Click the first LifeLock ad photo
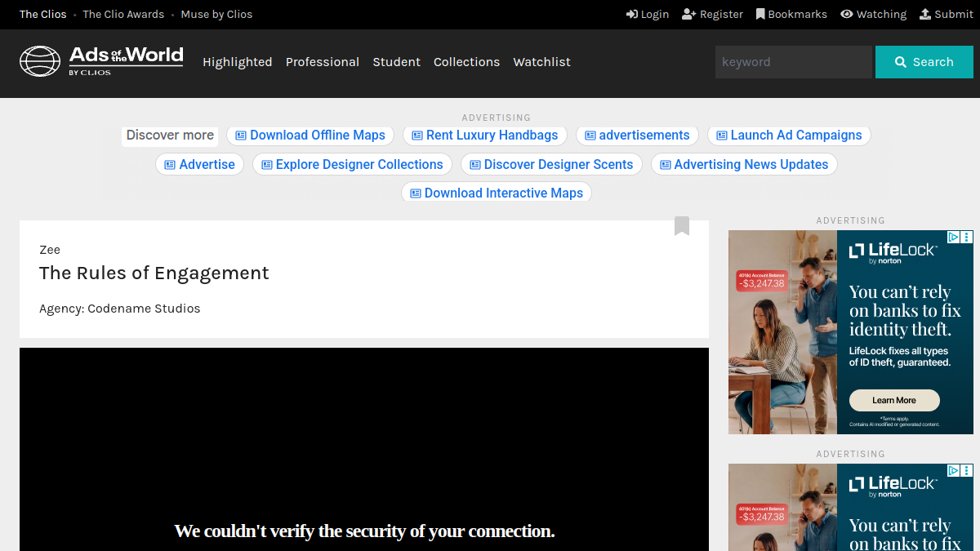Screen dimensions: 980x551 782,332
